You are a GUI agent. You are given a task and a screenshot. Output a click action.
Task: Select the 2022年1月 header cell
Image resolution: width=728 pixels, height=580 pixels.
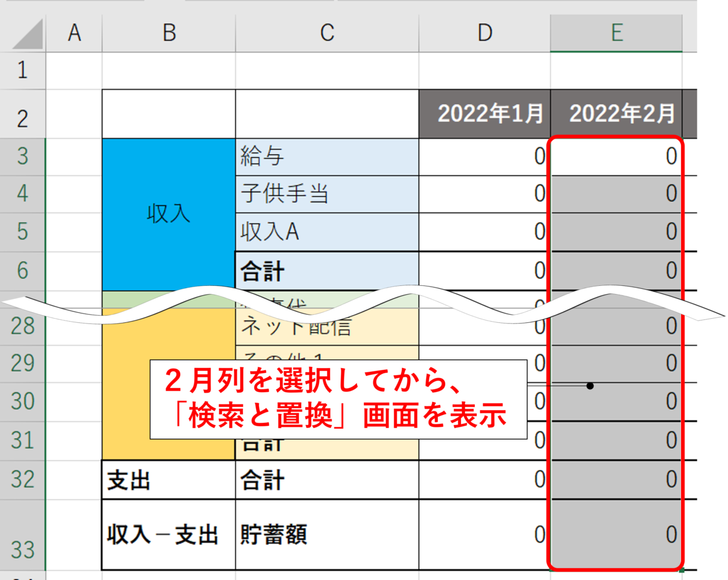coord(484,114)
